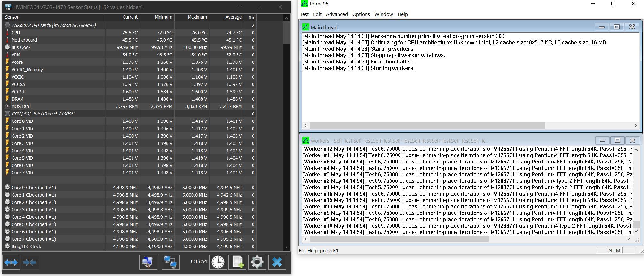Open Prime95 Advanced menu
The image size is (644, 276).
click(x=337, y=14)
